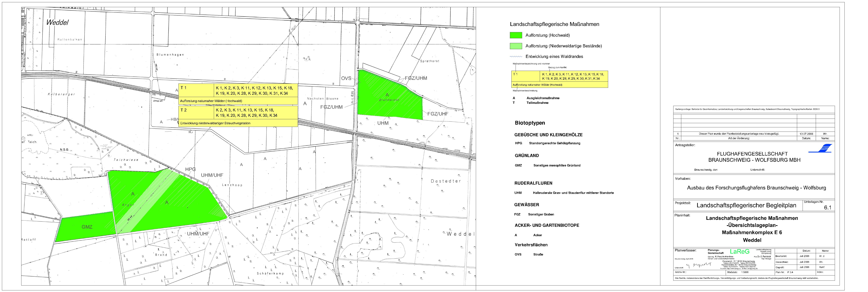The image size is (868, 292).
Task: Click the Unterlagen-Nr. value '6.1'
Action: [828, 208]
